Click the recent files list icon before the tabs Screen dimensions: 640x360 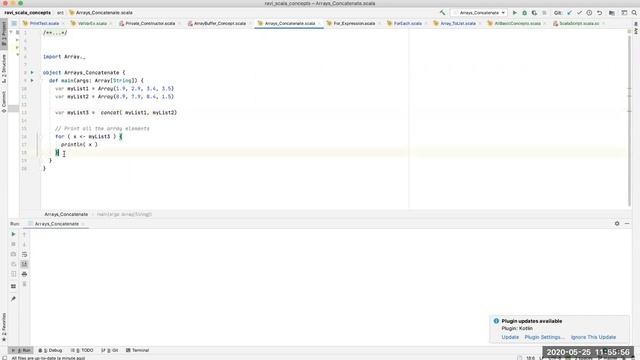14,23
